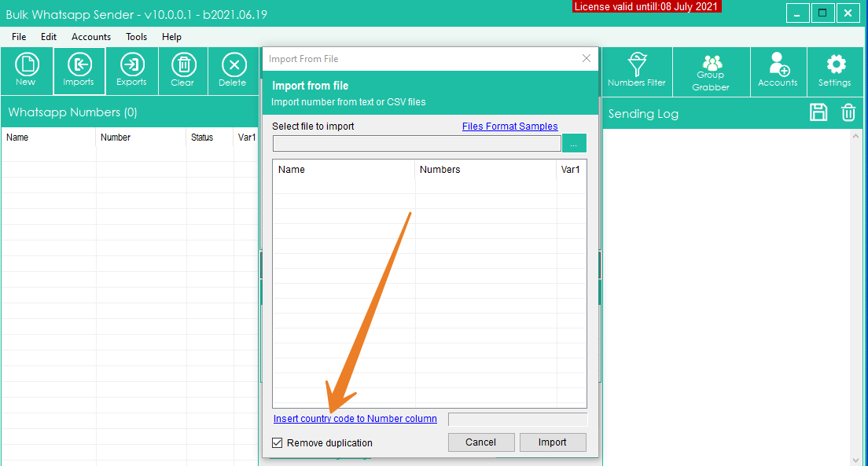Click the Numbers column header in dialog
868x466 pixels.
(485, 170)
